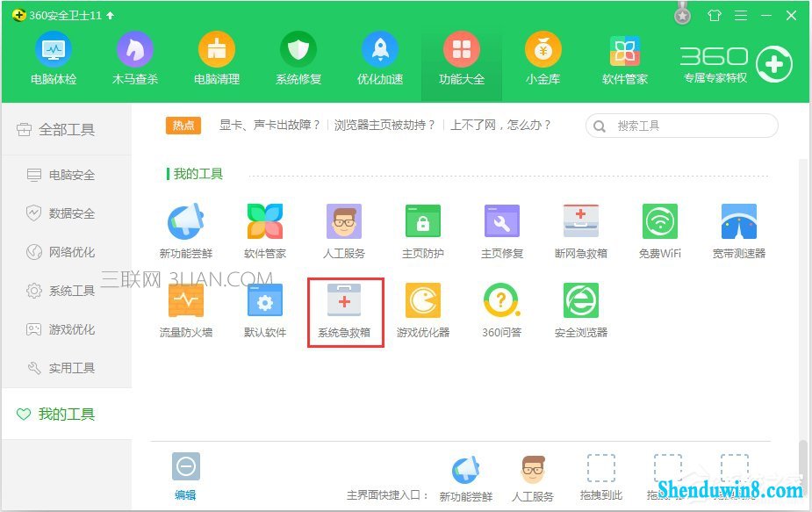This screenshot has width=812, height=512.
Task: Open the 浏览器主页被劫持？ link
Action: 384,125
